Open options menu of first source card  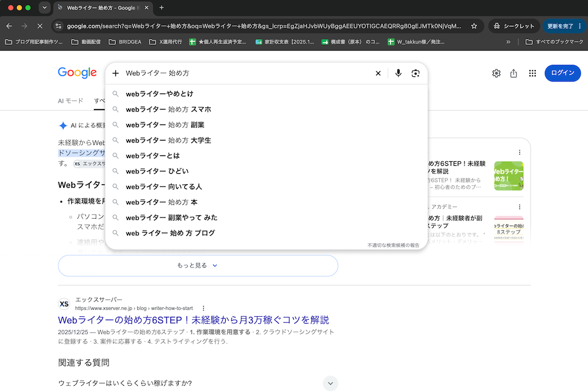[519, 152]
